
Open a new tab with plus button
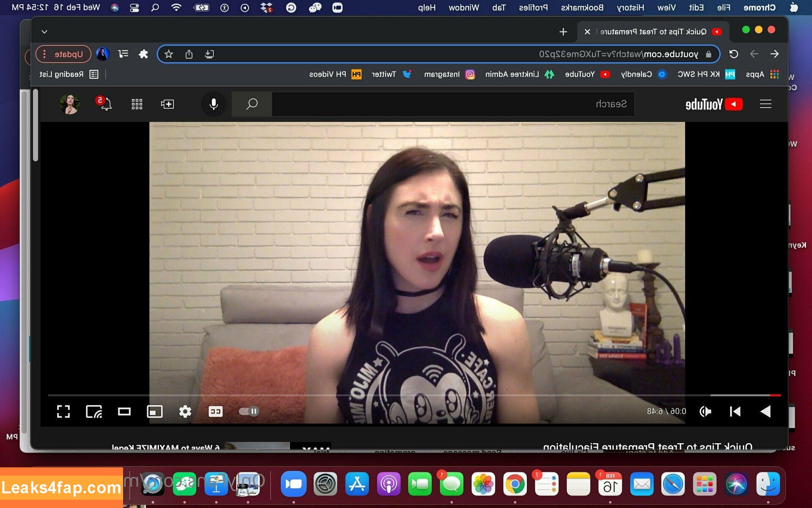pyautogui.click(x=563, y=32)
